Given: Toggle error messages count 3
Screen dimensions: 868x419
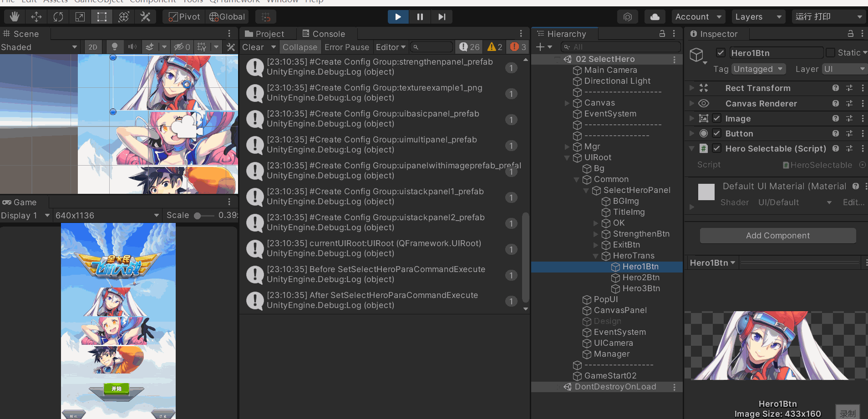Looking at the screenshot, I should pos(518,47).
